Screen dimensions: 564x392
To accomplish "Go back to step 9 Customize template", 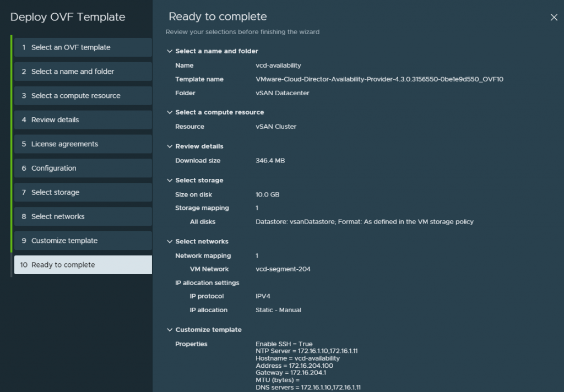I will click(83, 240).
